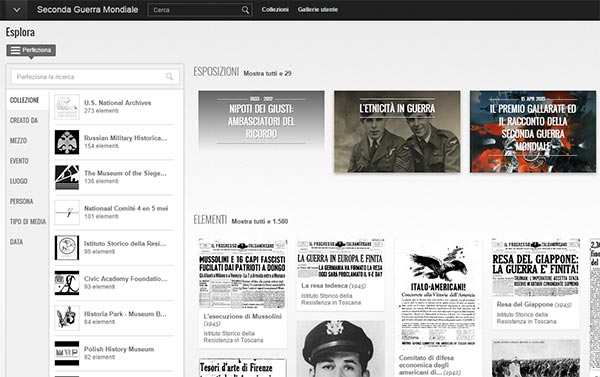Open The Museum of the Siege... collection name
600x377 pixels.
coord(125,173)
